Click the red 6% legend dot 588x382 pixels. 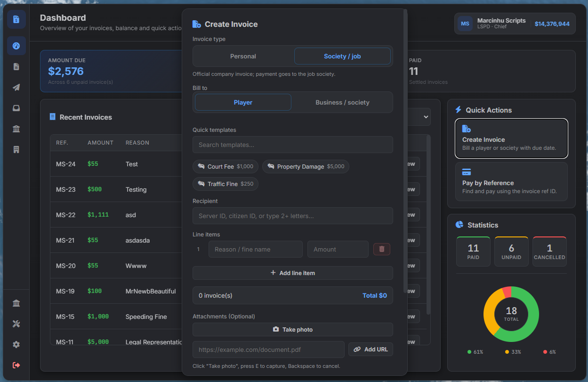tap(545, 352)
